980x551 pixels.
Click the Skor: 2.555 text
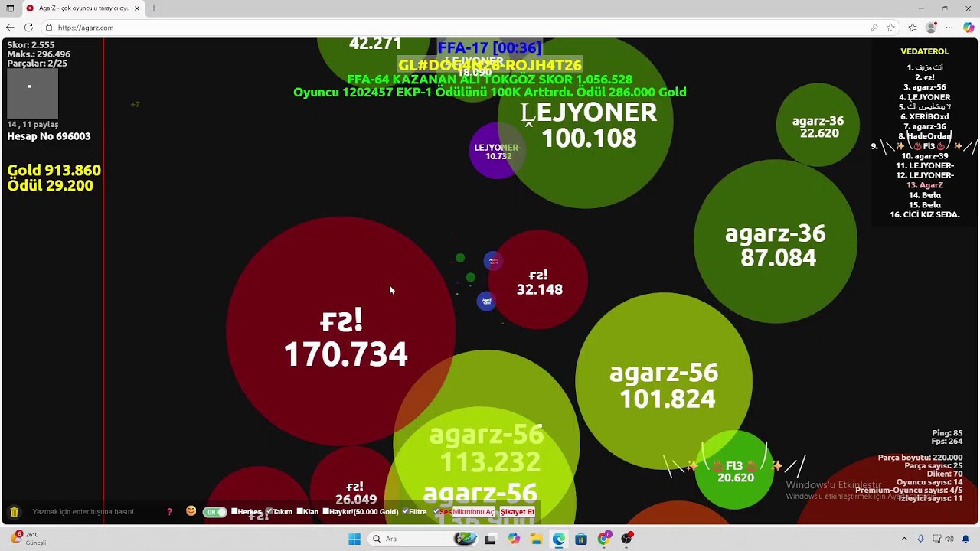click(31, 45)
